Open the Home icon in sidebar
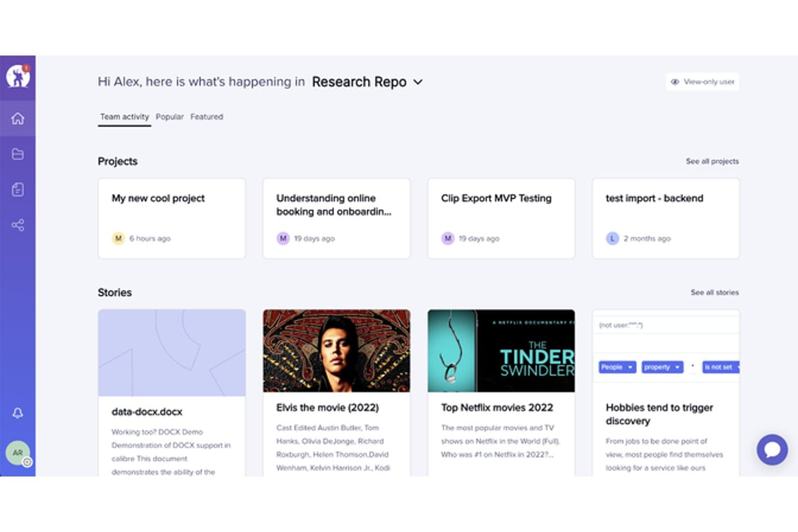The height and width of the screenshot is (532, 798). pyautogui.click(x=18, y=118)
